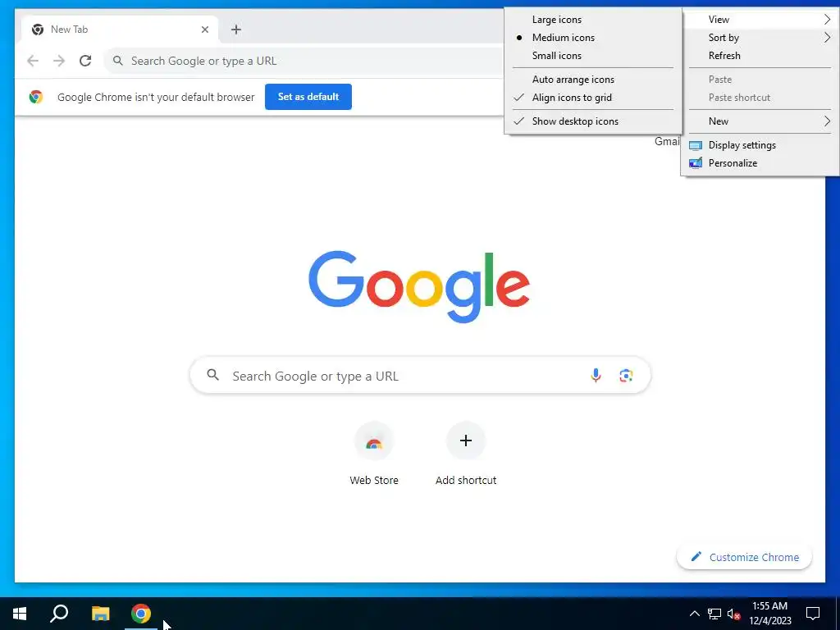The height and width of the screenshot is (630, 840).
Task: Search by image with the Google Lens icon
Action: 626,376
